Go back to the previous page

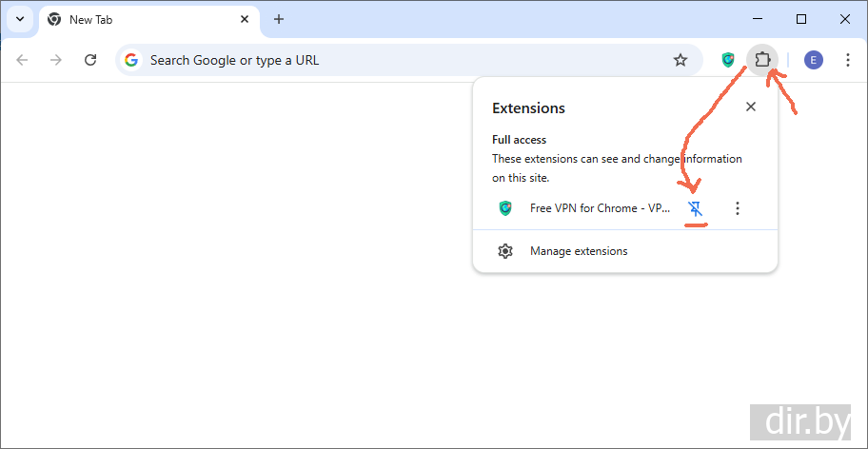(x=22, y=60)
